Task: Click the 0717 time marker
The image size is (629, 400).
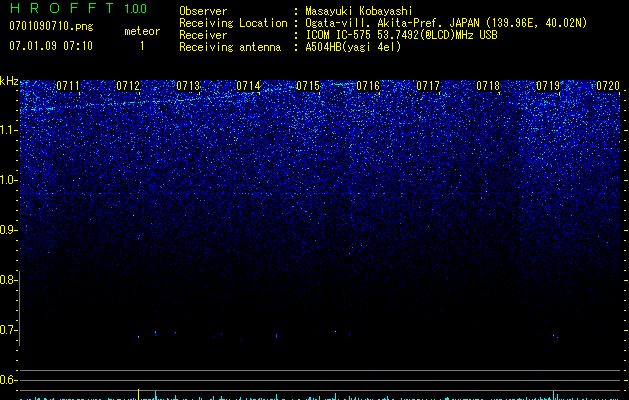Action: click(428, 86)
